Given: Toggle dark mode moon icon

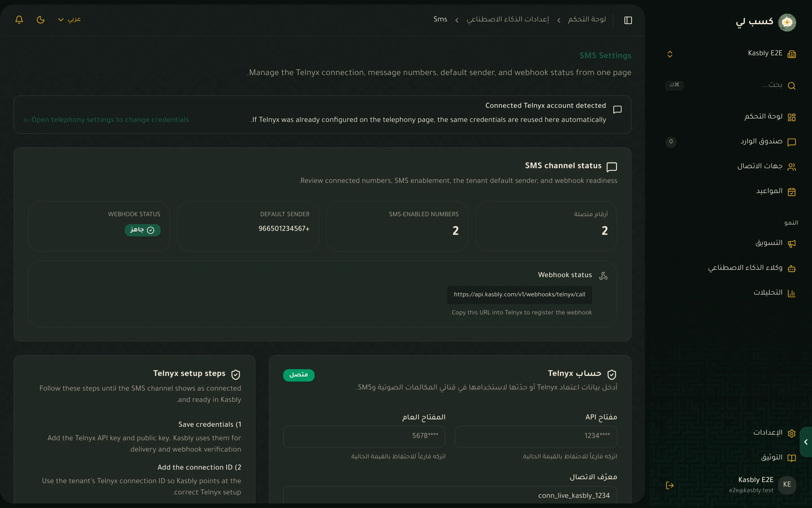Looking at the screenshot, I should tap(41, 20).
